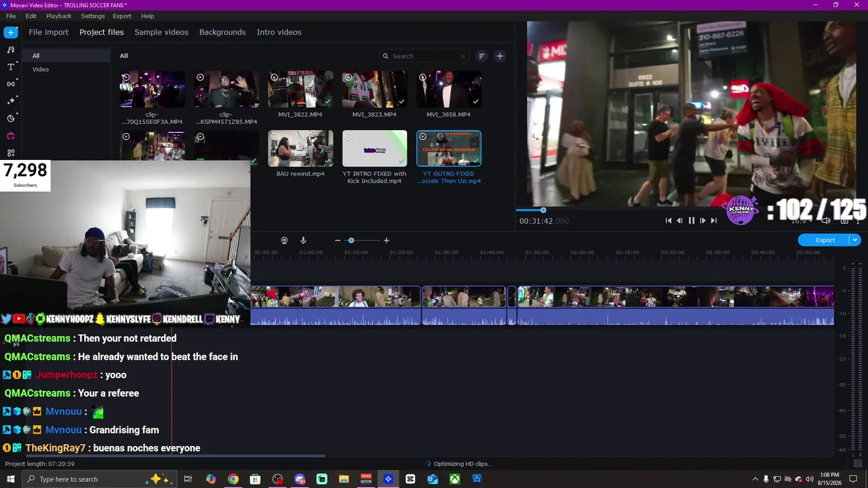This screenshot has height=488, width=868.
Task: Click the sort files icon
Action: (x=481, y=56)
